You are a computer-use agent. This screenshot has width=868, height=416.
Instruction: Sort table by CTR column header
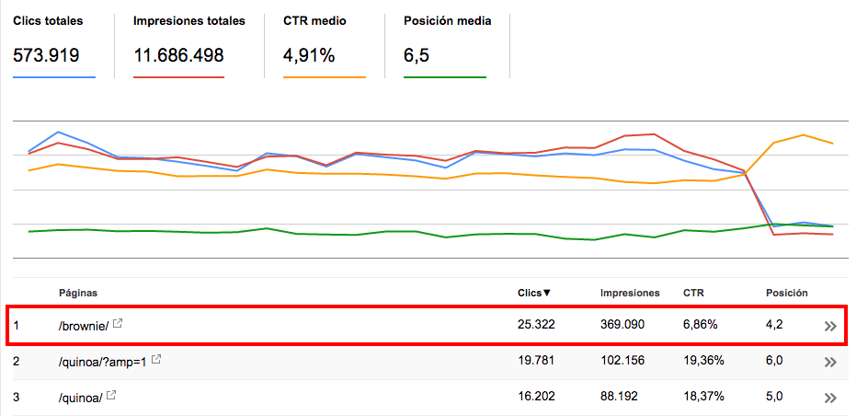(x=693, y=293)
